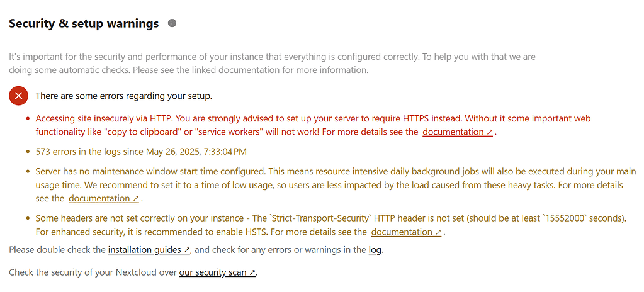This screenshot has width=644, height=292.
Task: Open the installation guides link
Action: 149,250
